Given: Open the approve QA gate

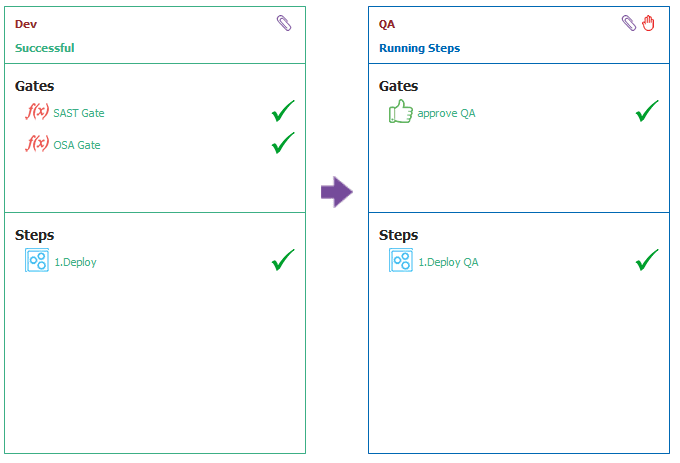Looking at the screenshot, I should 446,114.
